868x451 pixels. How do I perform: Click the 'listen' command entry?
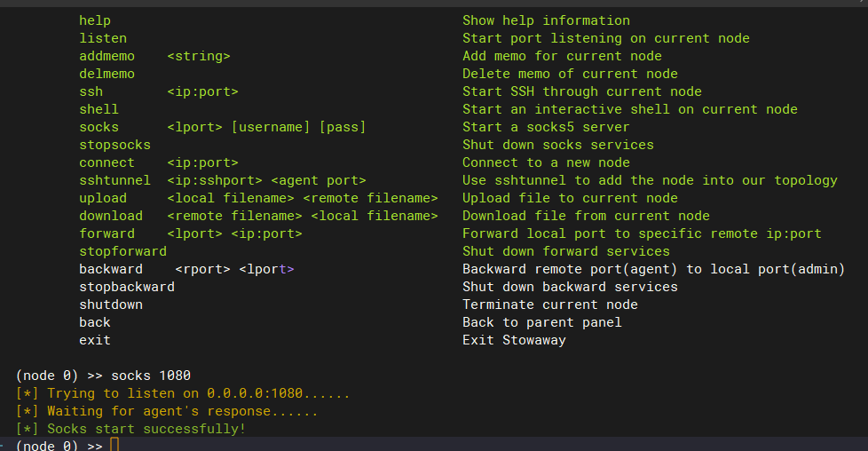coord(103,38)
